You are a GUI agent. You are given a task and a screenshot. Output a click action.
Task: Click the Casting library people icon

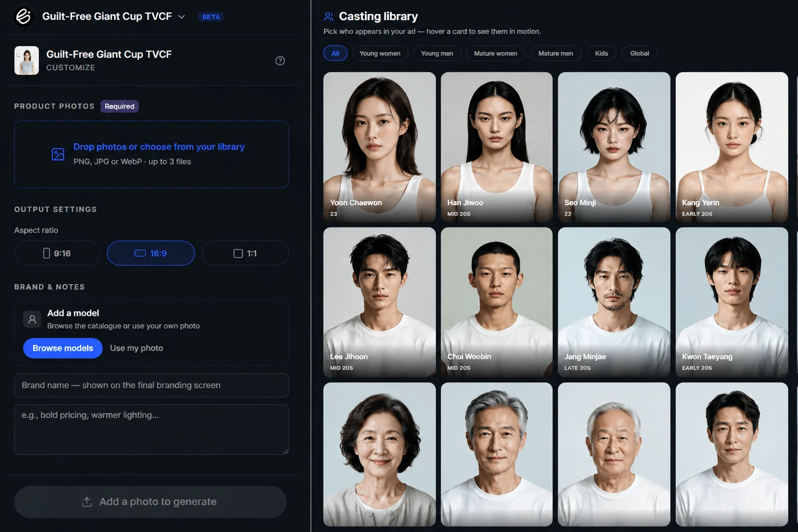point(329,17)
